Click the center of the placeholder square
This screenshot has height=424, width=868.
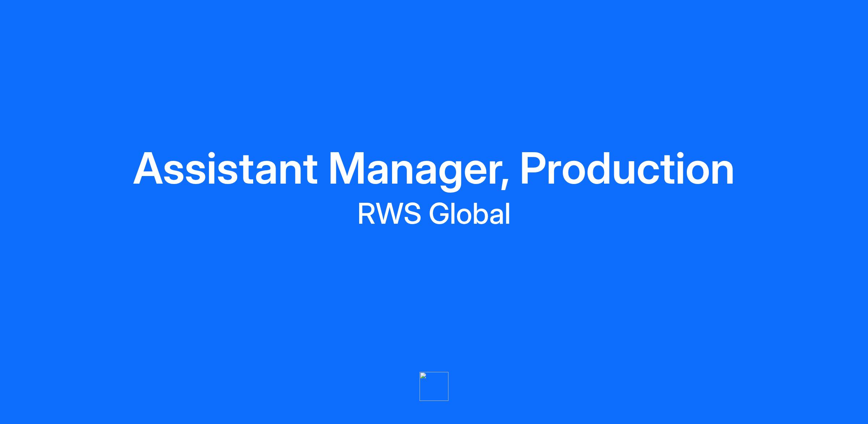(434, 386)
